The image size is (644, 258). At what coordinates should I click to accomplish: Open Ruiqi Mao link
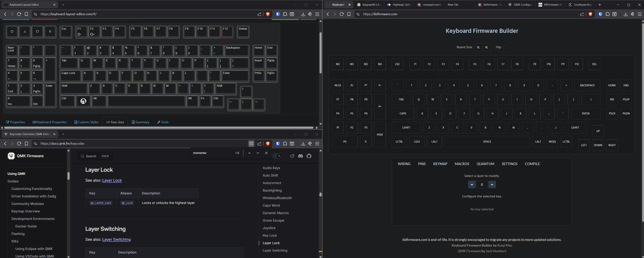click(x=505, y=245)
